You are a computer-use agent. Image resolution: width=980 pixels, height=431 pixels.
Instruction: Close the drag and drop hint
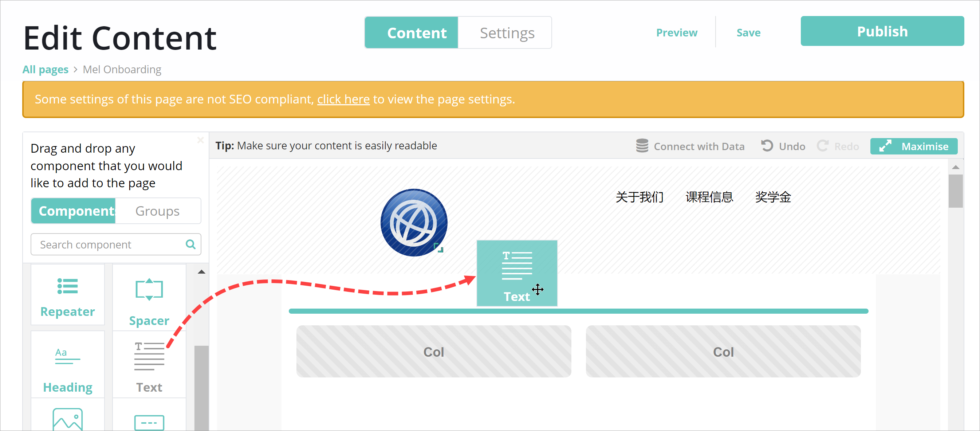(x=201, y=140)
